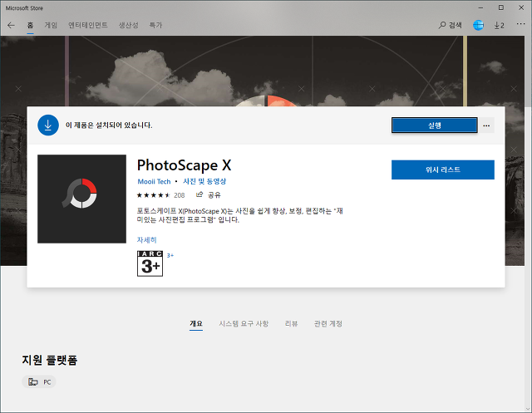This screenshot has height=413, width=532.
Task: Click the PhotoScape X app logo
Action: (81, 199)
